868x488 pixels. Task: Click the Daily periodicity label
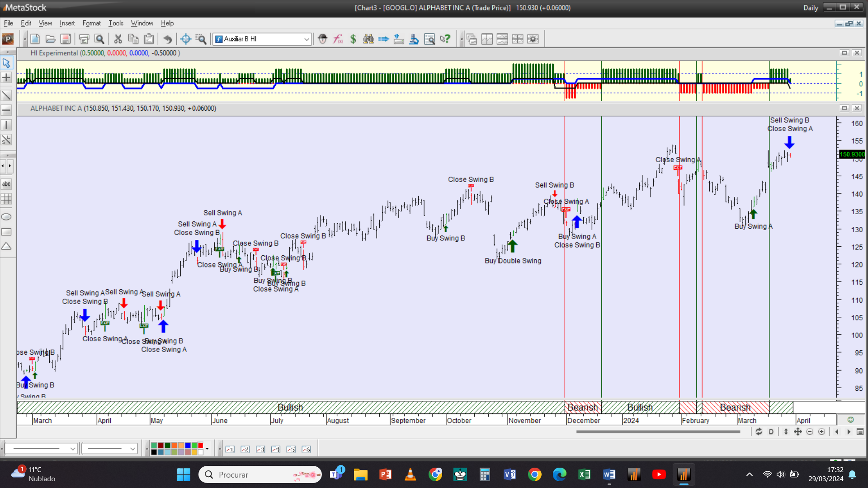(x=811, y=8)
